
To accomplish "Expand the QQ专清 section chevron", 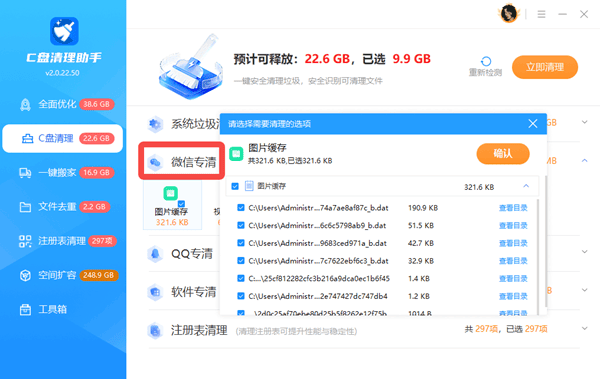I will click(584, 252).
